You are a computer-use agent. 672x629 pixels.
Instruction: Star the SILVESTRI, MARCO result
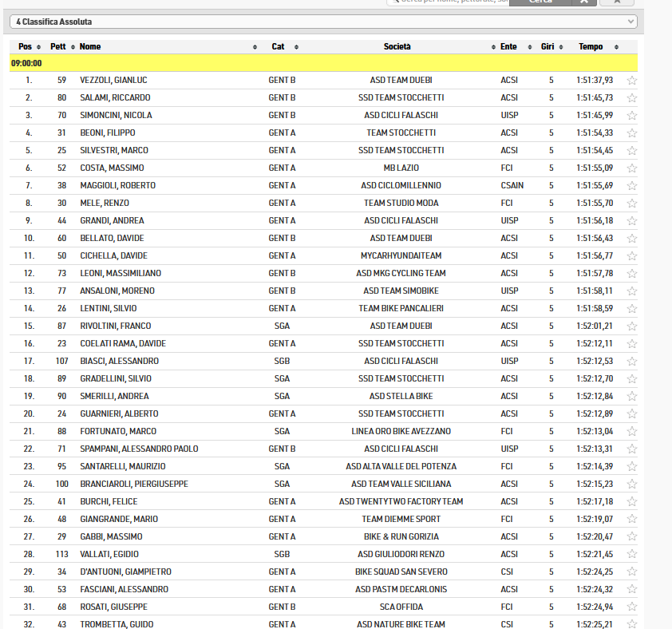(632, 151)
